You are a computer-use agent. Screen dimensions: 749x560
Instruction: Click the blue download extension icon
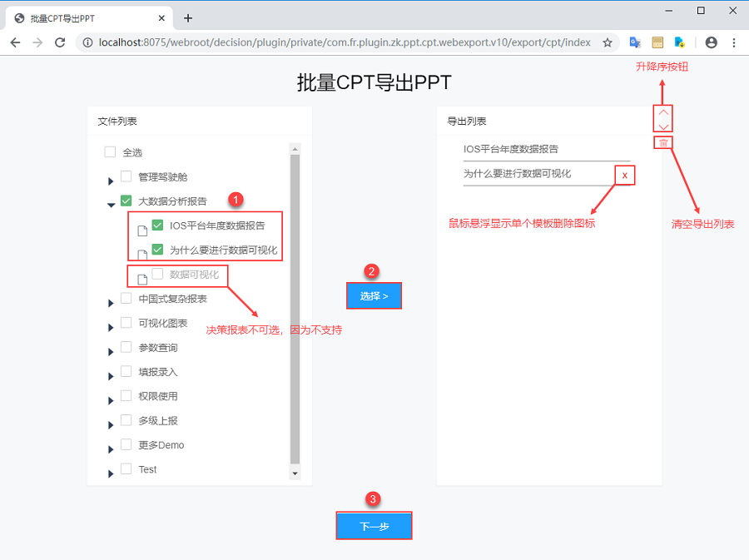coord(679,42)
